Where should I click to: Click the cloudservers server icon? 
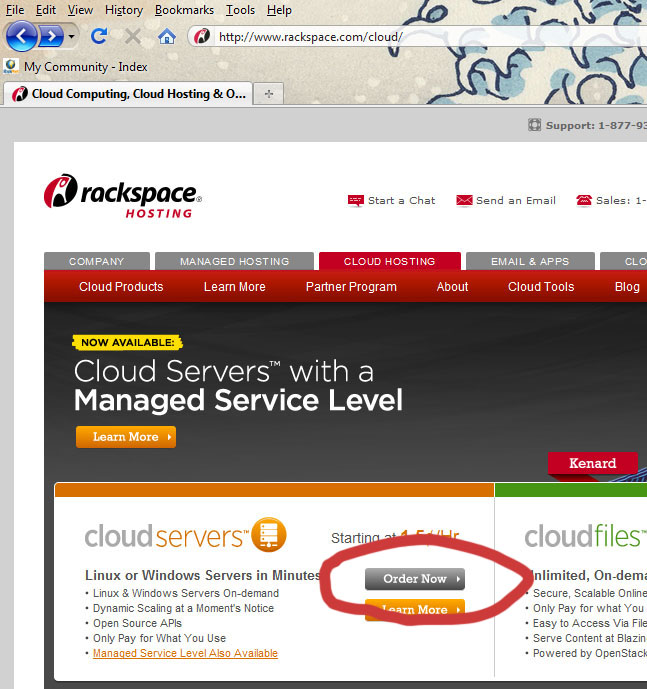click(269, 534)
